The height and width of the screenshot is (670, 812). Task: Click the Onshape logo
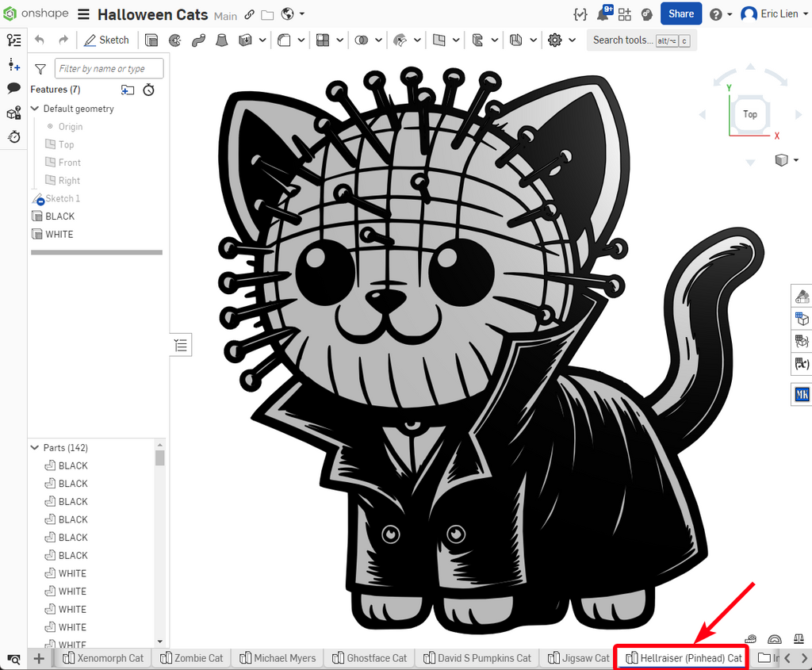coord(35,13)
